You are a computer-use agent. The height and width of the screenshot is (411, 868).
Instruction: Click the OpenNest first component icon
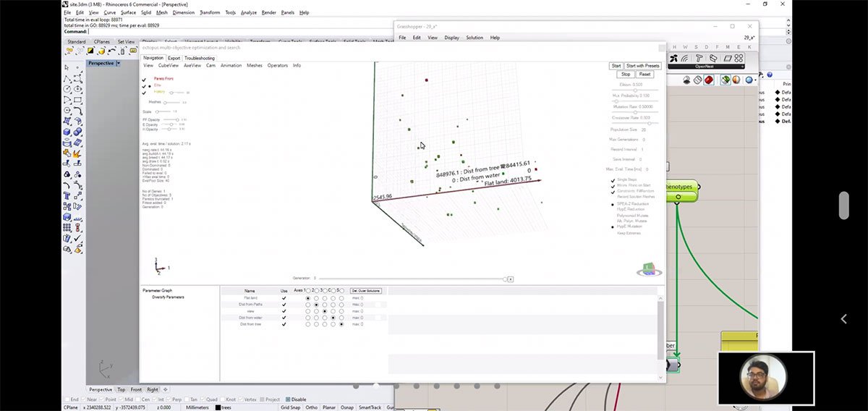tap(673, 58)
